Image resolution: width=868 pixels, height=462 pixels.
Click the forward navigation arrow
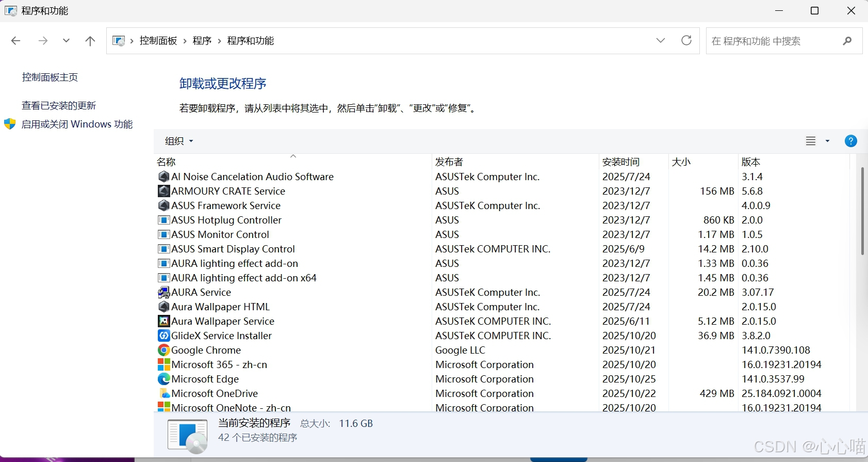43,41
